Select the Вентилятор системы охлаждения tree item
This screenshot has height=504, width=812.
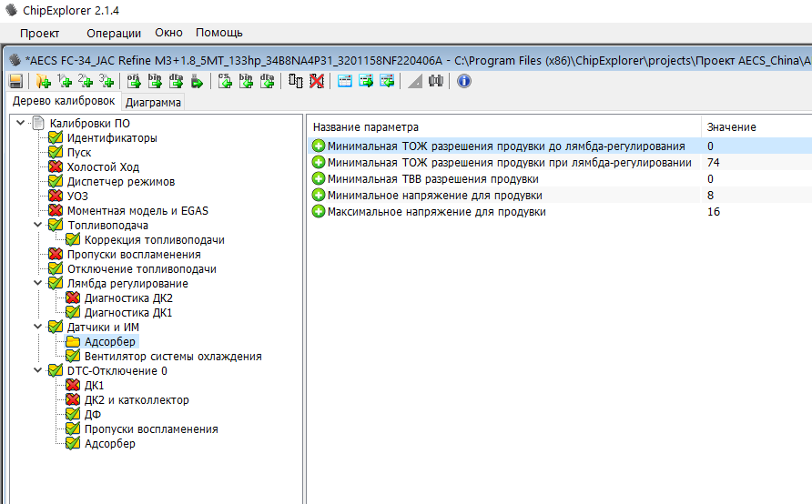coord(173,357)
